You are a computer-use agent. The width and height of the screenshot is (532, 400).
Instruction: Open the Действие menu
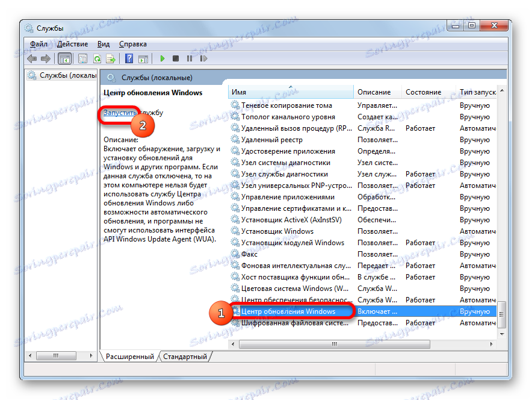pos(72,44)
